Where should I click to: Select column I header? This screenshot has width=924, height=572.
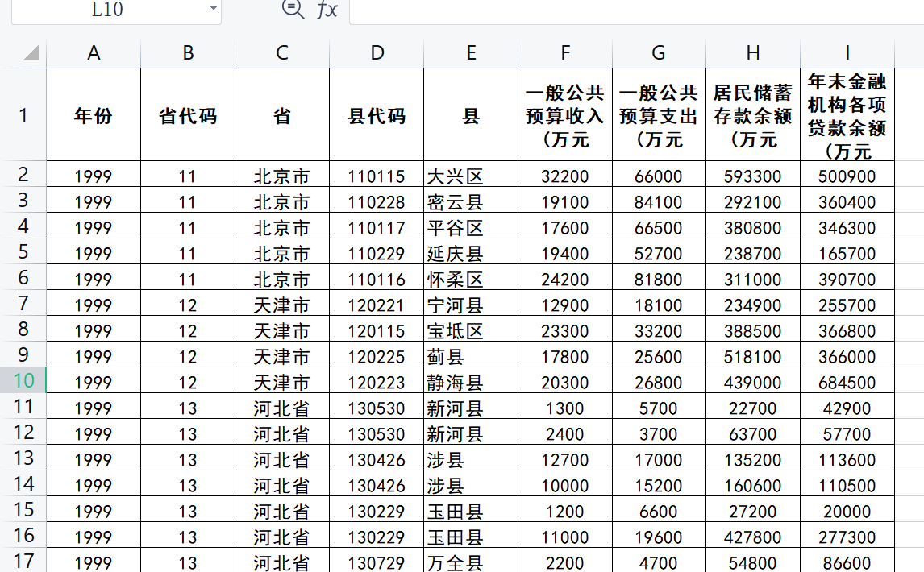coord(847,53)
